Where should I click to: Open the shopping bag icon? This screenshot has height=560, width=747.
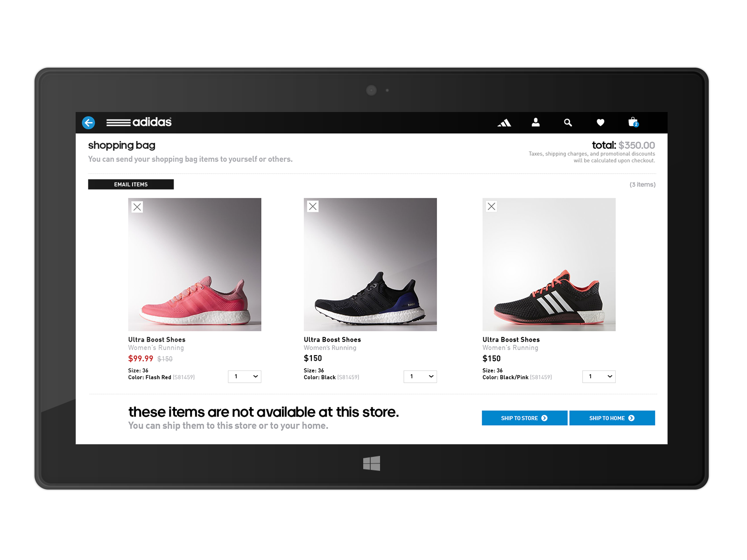point(633,122)
